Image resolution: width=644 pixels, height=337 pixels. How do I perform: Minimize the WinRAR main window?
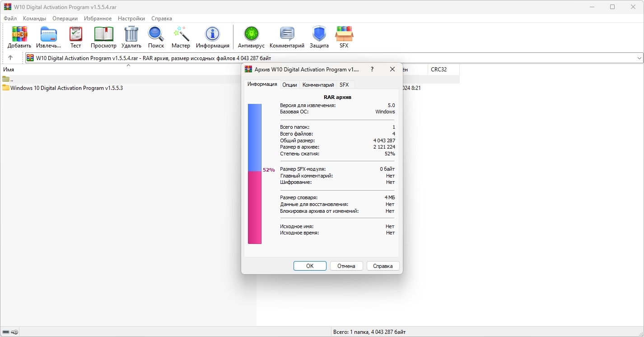(x=592, y=7)
